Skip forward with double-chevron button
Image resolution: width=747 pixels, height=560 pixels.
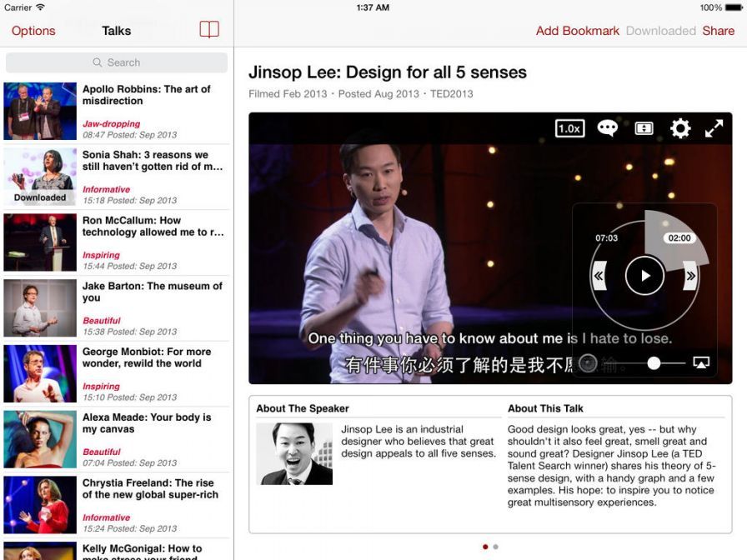(689, 275)
